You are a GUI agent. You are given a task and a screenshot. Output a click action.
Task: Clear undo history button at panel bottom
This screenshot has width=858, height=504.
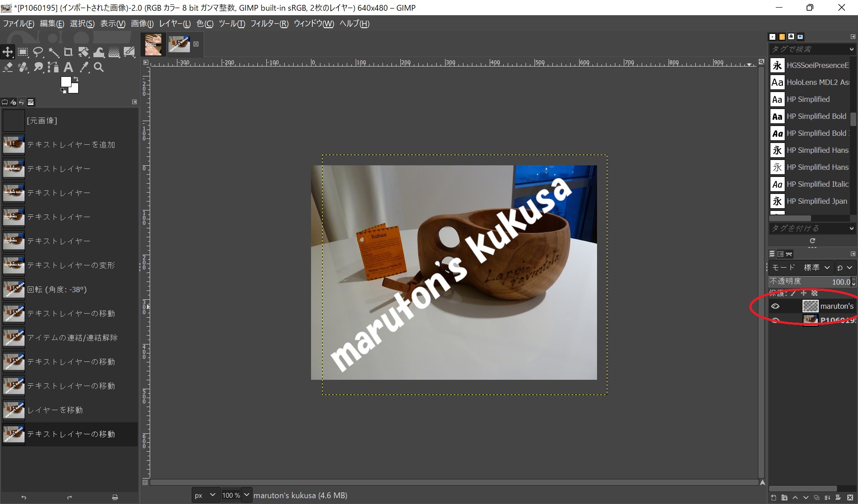click(115, 497)
